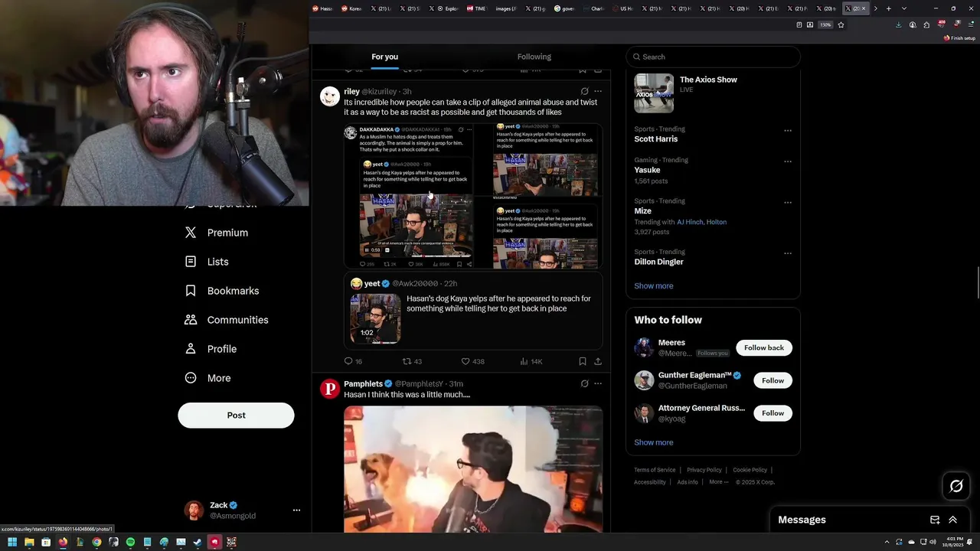Click the Post button
This screenshot has width=980, height=551.
[236, 415]
